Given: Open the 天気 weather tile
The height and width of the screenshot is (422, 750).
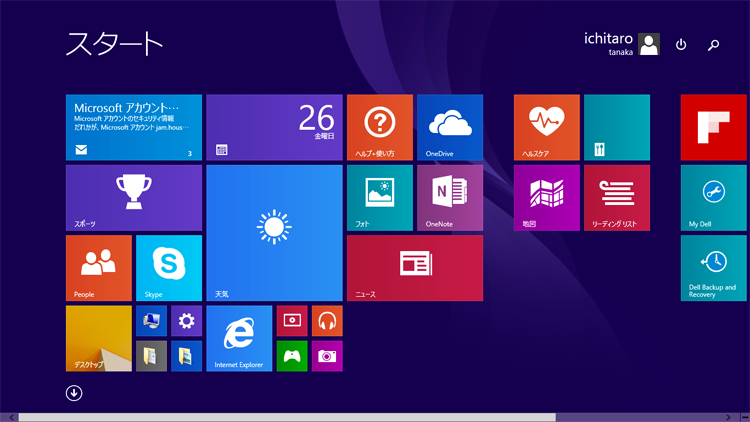Looking at the screenshot, I should pos(274,232).
